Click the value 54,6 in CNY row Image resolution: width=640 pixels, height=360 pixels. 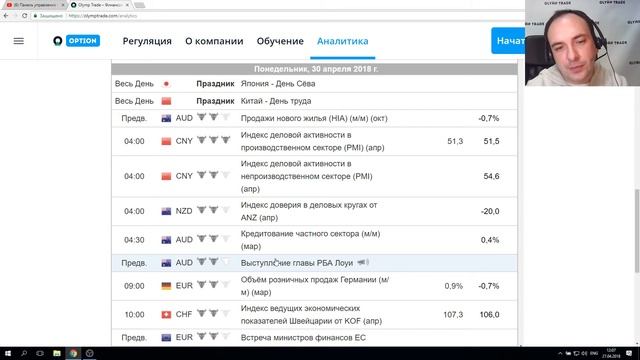click(x=491, y=176)
